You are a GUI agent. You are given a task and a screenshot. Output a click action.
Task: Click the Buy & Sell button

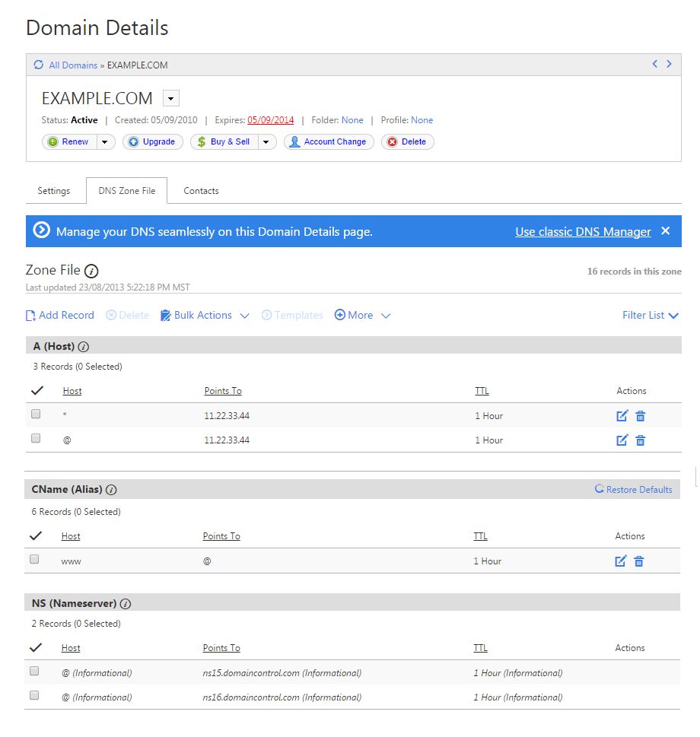[x=224, y=141]
